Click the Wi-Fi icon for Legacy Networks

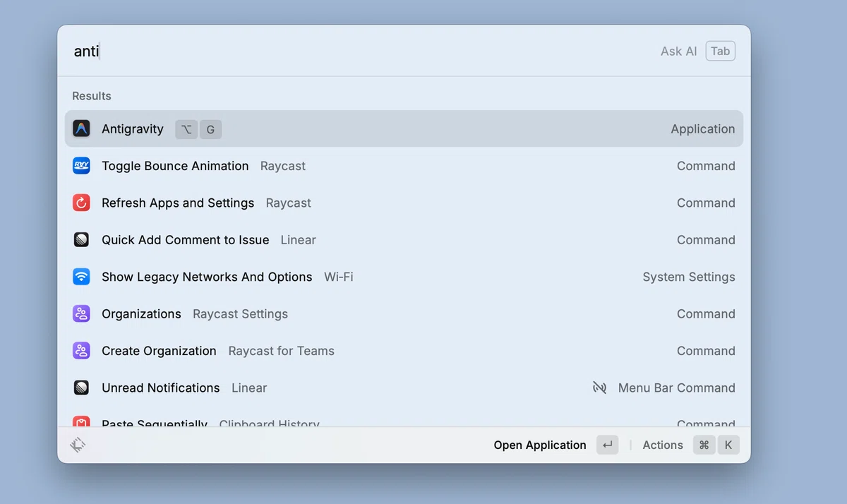tap(81, 277)
